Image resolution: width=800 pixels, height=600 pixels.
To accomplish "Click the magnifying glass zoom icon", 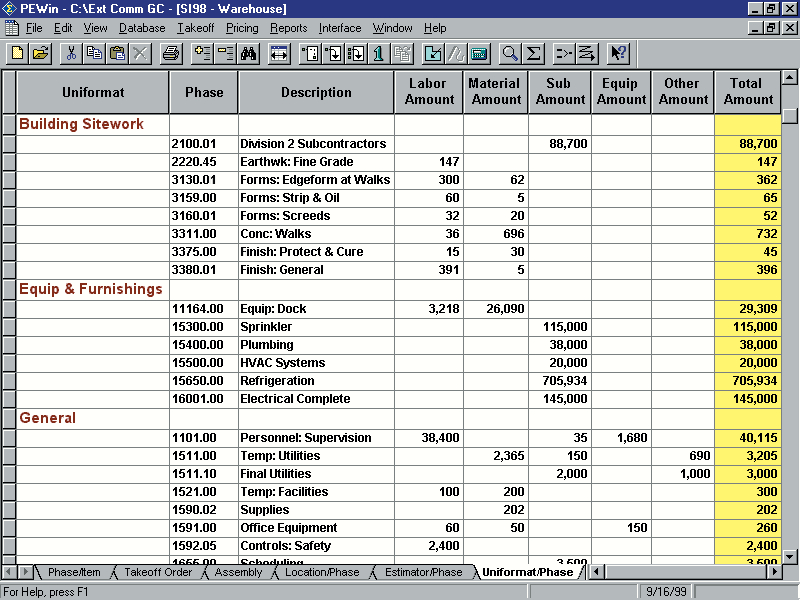I will tap(510, 53).
